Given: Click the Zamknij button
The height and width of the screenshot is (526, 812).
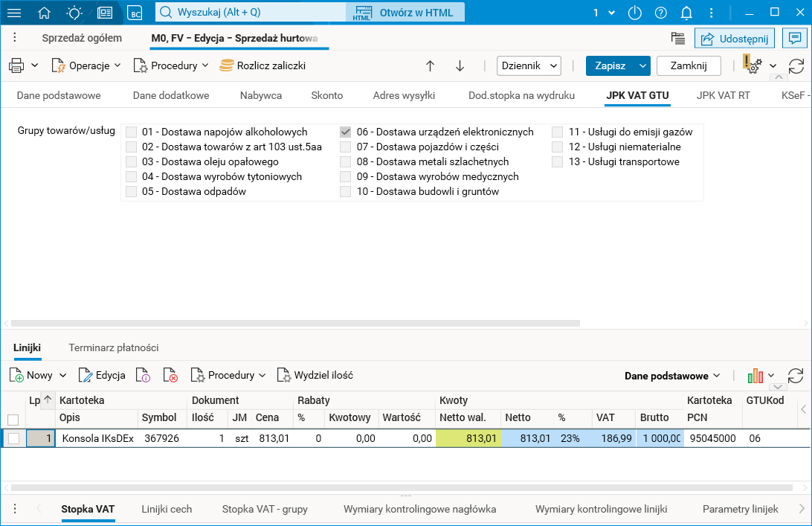Looking at the screenshot, I should tap(689, 65).
